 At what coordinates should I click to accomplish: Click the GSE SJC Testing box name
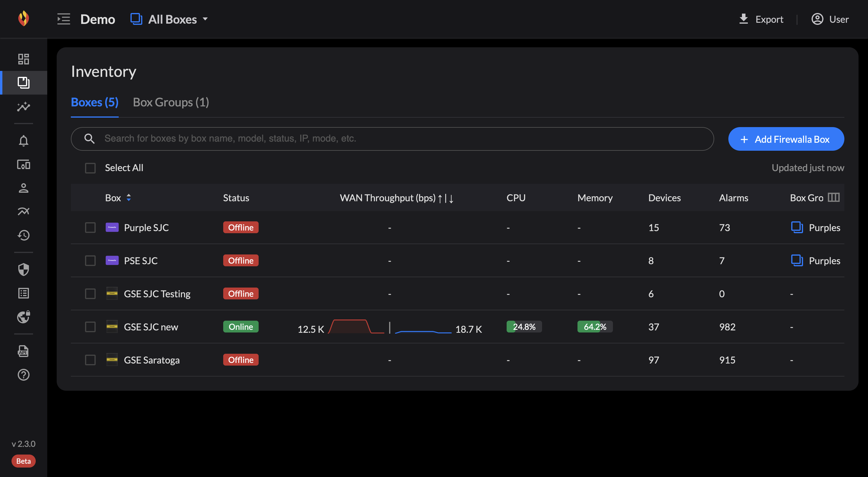tap(157, 294)
